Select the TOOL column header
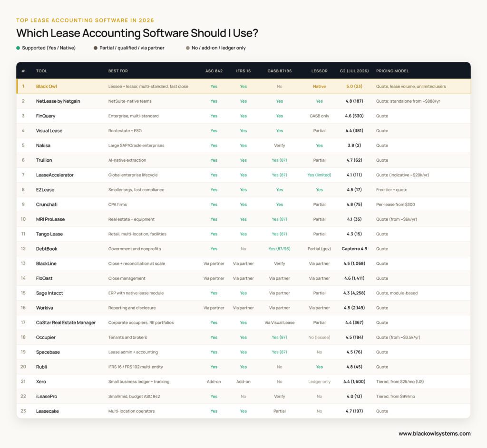Screen dimensions: 487x448 (x=42, y=71)
